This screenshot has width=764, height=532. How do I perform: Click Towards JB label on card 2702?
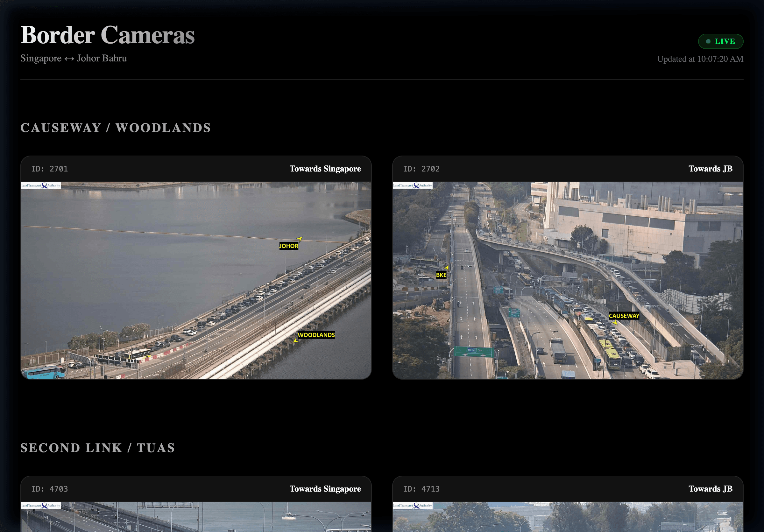click(x=711, y=169)
